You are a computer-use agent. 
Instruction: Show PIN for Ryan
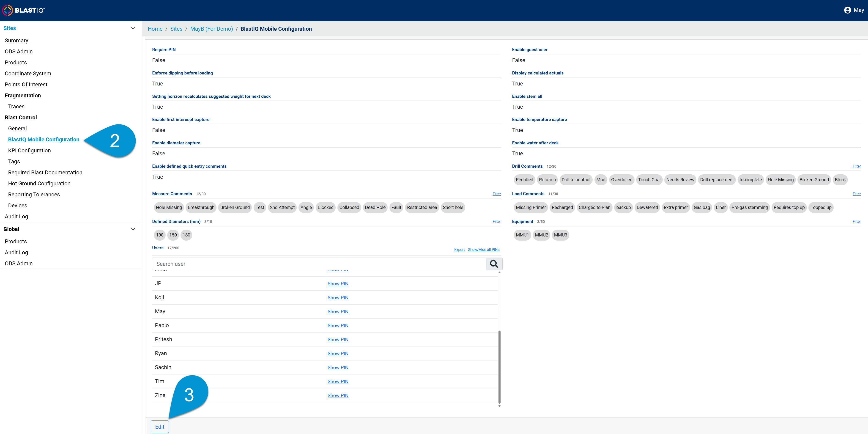coord(338,354)
